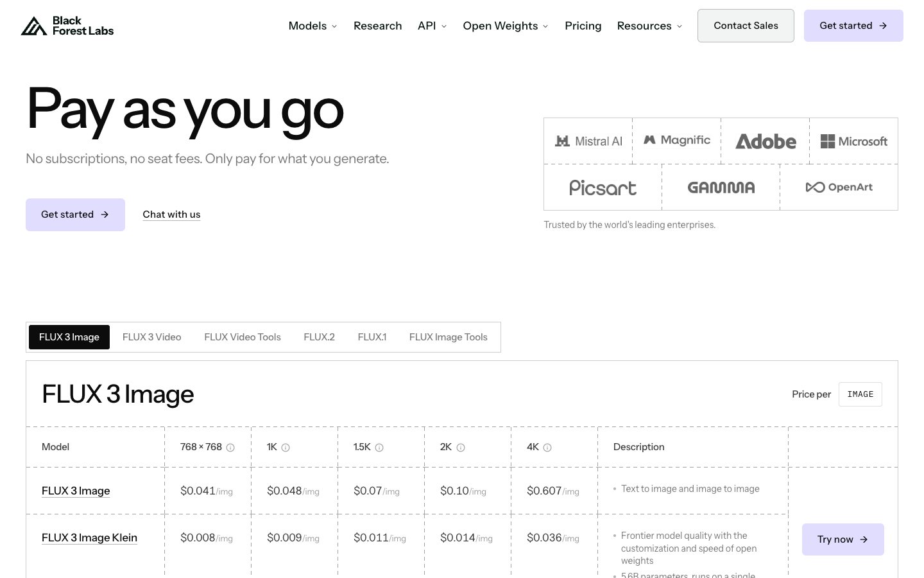Click the info icon beside 1.5K column
This screenshot has height=578, width=924.
coord(379,448)
